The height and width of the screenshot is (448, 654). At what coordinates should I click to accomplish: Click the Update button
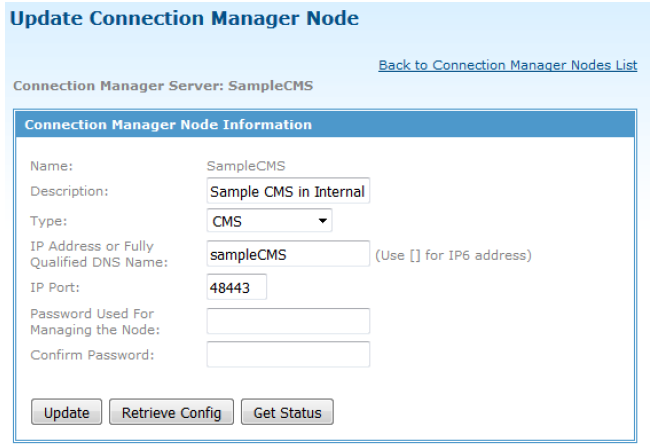tap(66, 412)
